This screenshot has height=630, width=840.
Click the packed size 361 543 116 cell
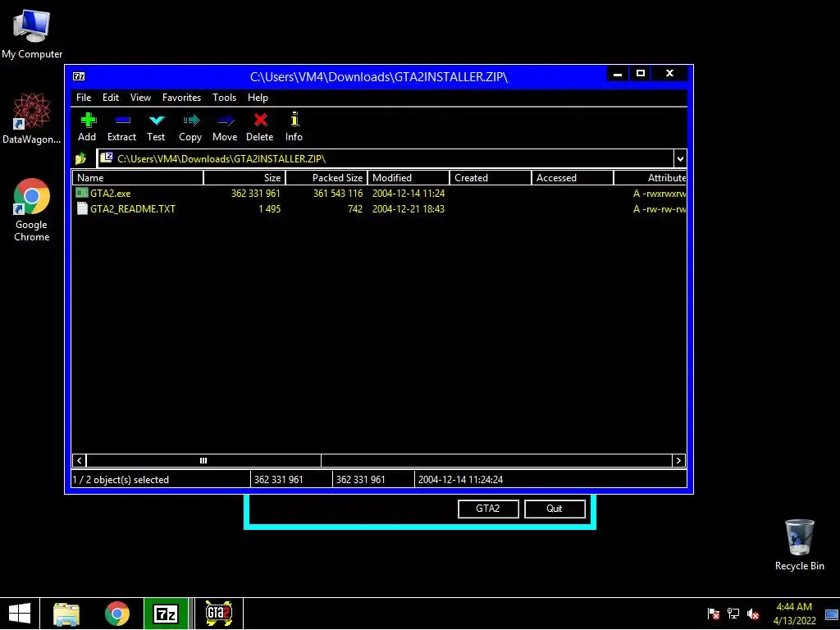(337, 194)
